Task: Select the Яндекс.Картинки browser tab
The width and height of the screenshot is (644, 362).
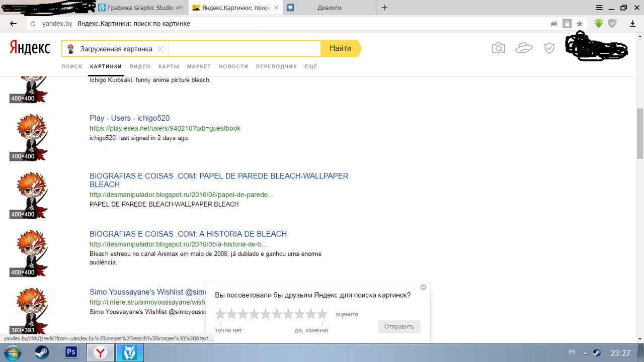Action: [235, 8]
